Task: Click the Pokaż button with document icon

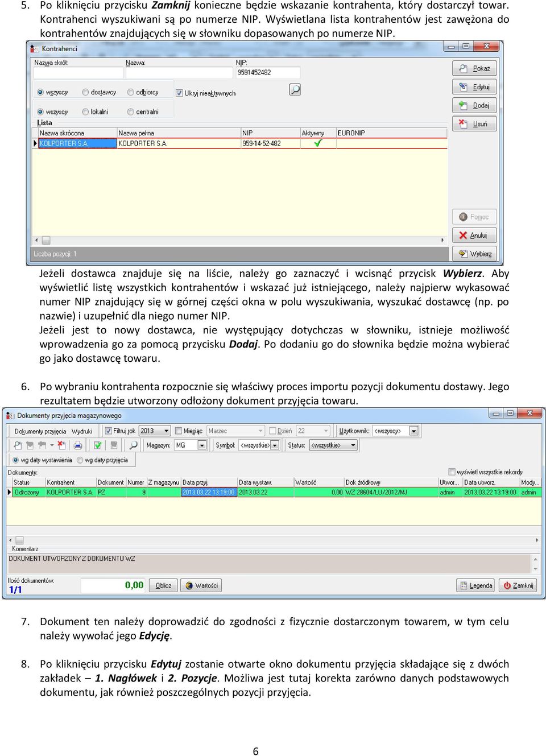Action: click(474, 68)
